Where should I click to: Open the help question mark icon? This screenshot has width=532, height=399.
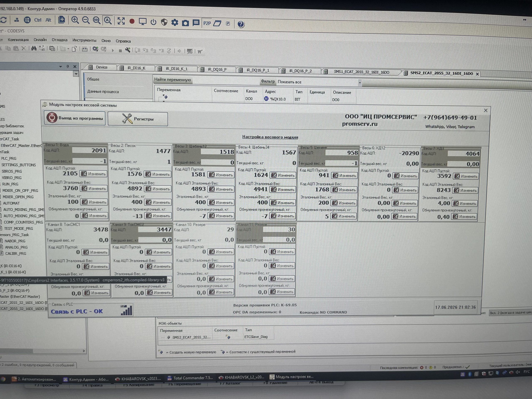click(241, 24)
